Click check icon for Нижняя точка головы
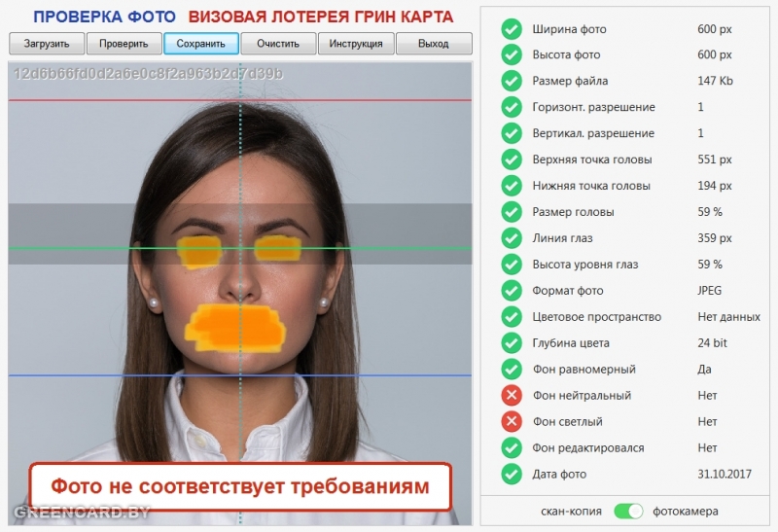This screenshot has width=778, height=532. pos(512,186)
